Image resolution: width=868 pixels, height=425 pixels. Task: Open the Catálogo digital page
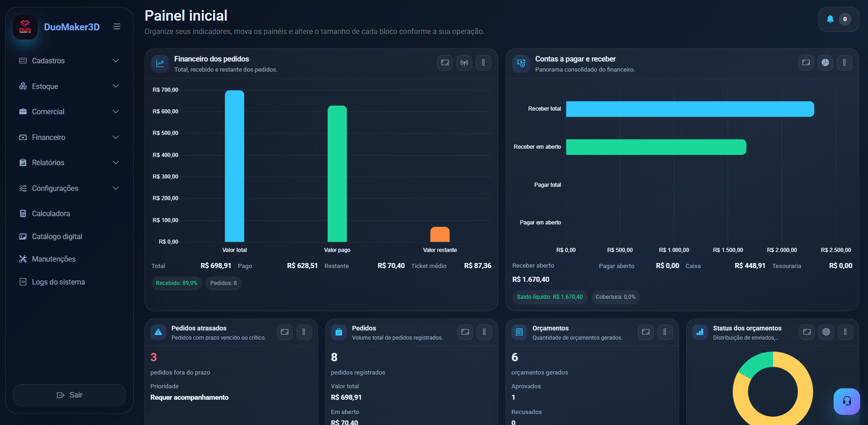tap(69, 236)
